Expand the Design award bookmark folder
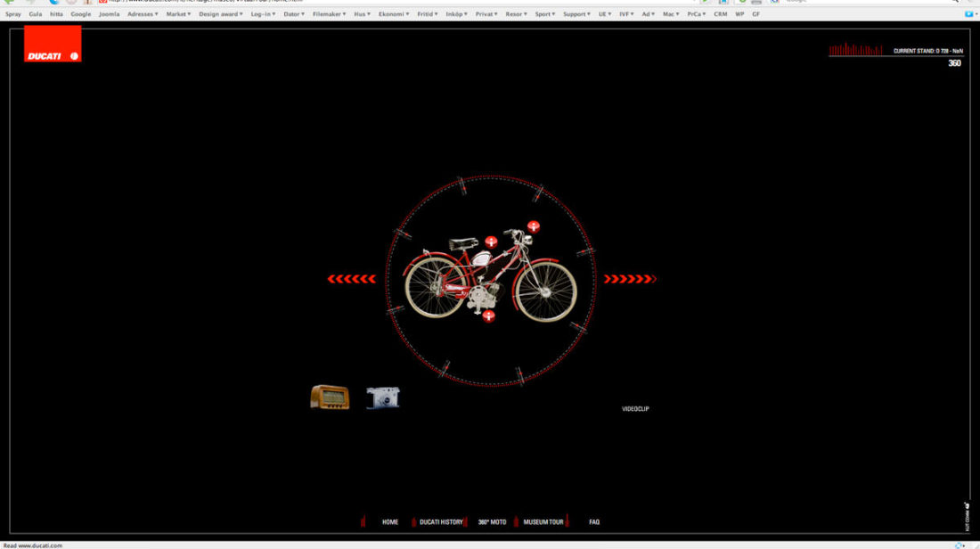The image size is (980, 549). click(x=221, y=13)
